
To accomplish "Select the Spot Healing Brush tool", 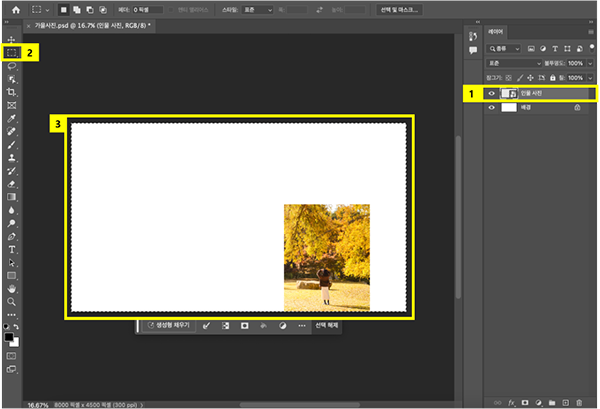I will [11, 131].
